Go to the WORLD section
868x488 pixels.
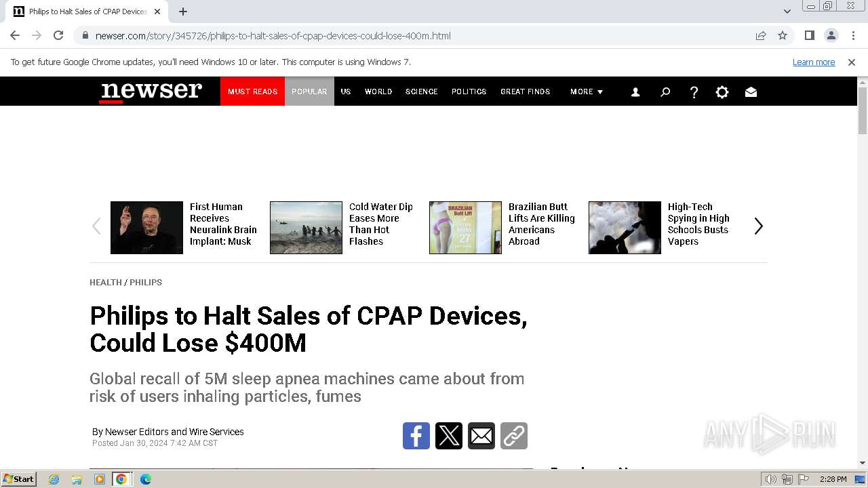pyautogui.click(x=378, y=91)
